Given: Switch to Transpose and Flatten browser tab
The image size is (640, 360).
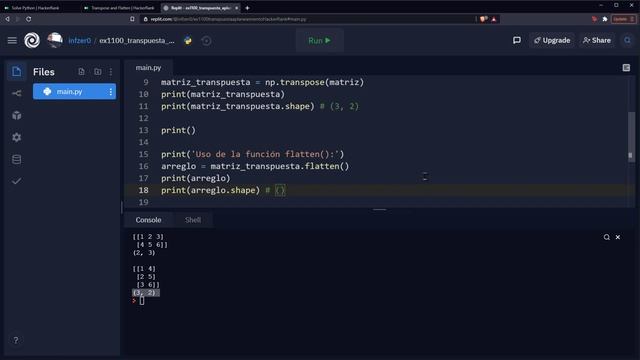Looking at the screenshot, I should (x=122, y=8).
